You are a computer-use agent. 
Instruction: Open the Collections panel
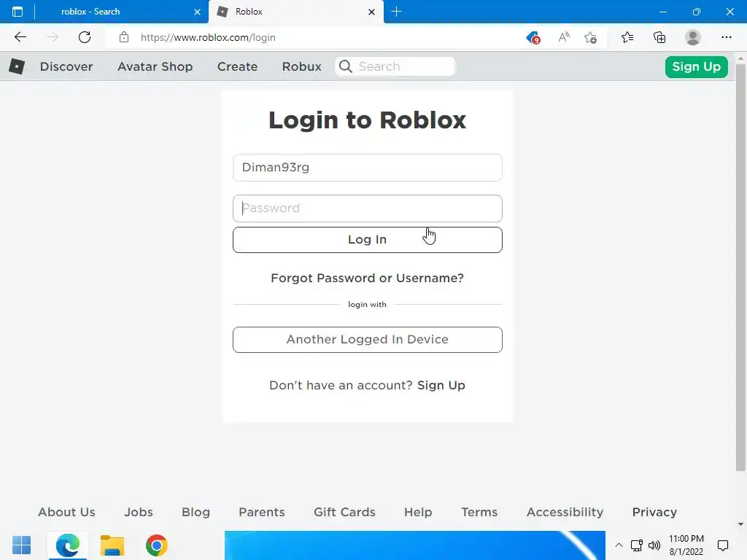tap(659, 37)
